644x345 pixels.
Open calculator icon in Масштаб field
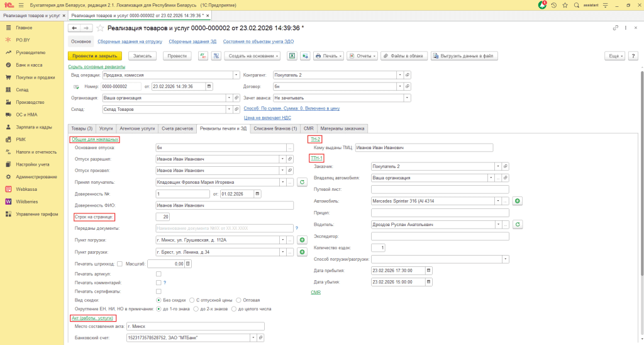point(187,264)
